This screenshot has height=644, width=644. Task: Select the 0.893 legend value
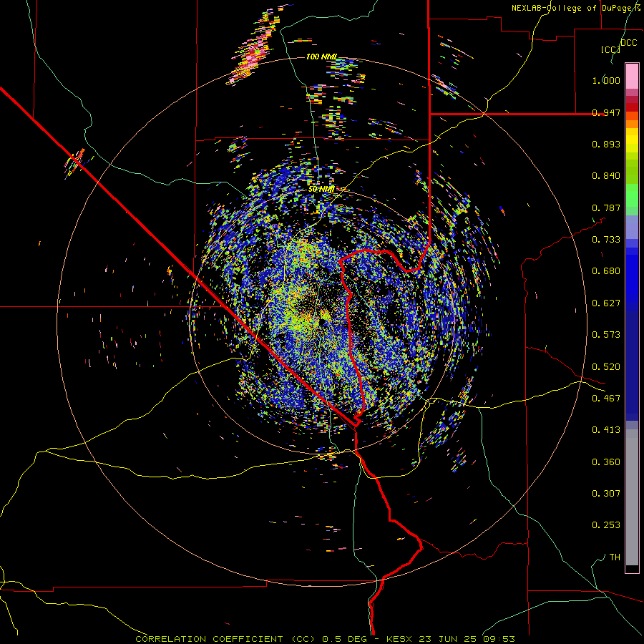[606, 144]
